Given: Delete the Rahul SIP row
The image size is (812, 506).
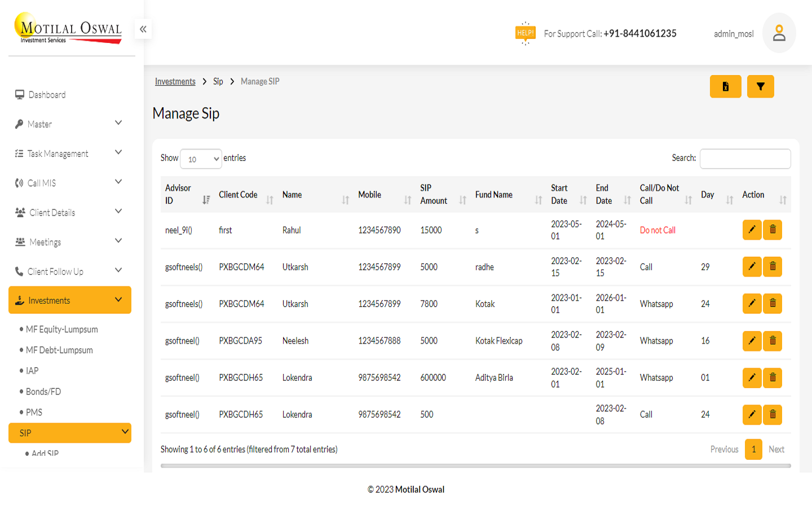Looking at the screenshot, I should [773, 230].
